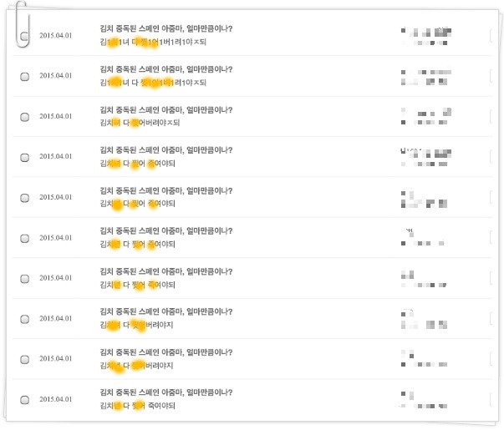This screenshot has height=430, width=504.
Task: Enable the fifth row checkbox
Action: point(25,198)
